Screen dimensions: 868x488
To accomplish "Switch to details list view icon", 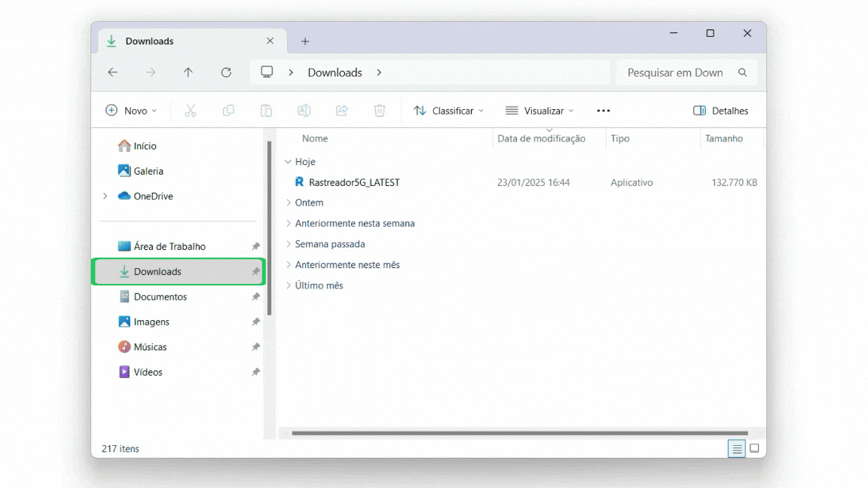I will click(737, 449).
